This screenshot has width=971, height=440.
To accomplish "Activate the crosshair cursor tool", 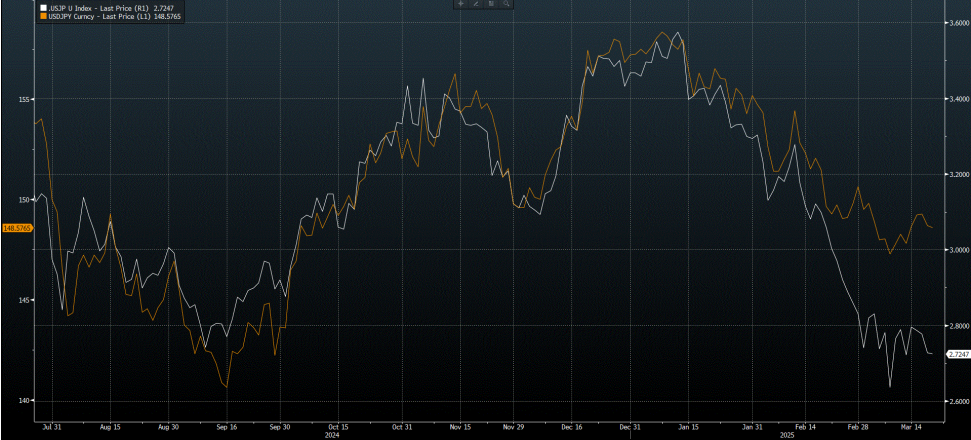I will coord(460,4).
